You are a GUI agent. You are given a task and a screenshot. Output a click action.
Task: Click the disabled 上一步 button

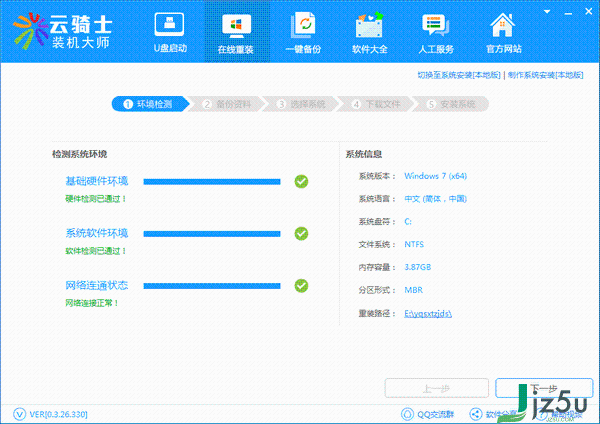[x=437, y=388]
